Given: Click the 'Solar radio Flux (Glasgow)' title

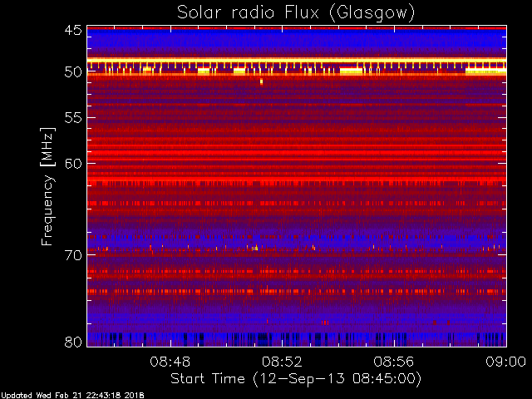Looking at the screenshot, I should click(296, 13).
